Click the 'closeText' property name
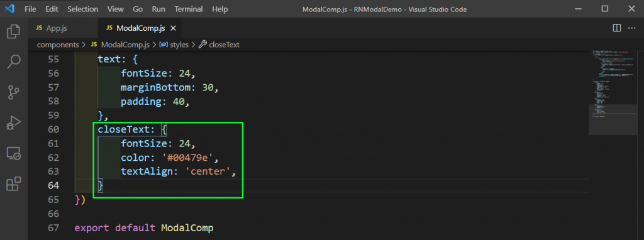The width and height of the screenshot is (644, 240). 124,129
